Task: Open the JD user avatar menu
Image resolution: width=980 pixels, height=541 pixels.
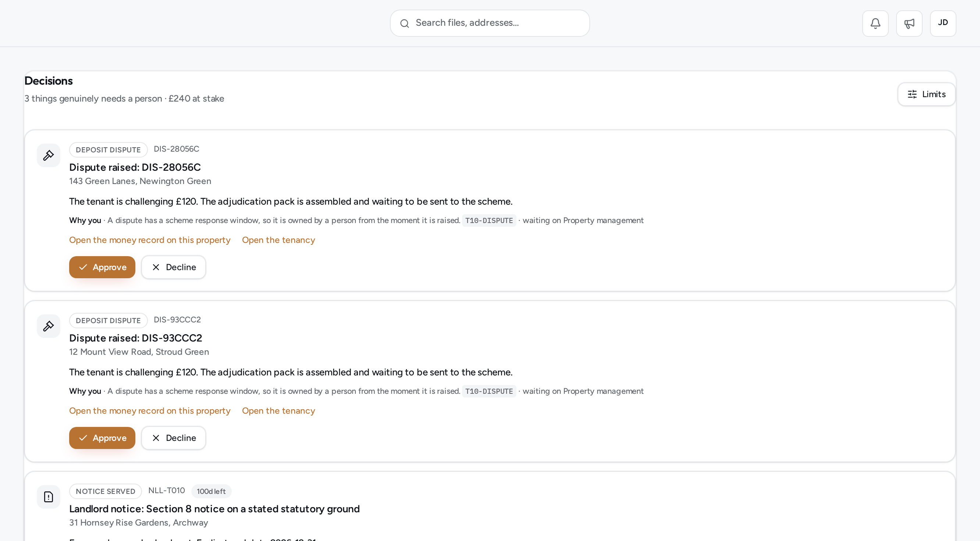Action: (x=943, y=23)
